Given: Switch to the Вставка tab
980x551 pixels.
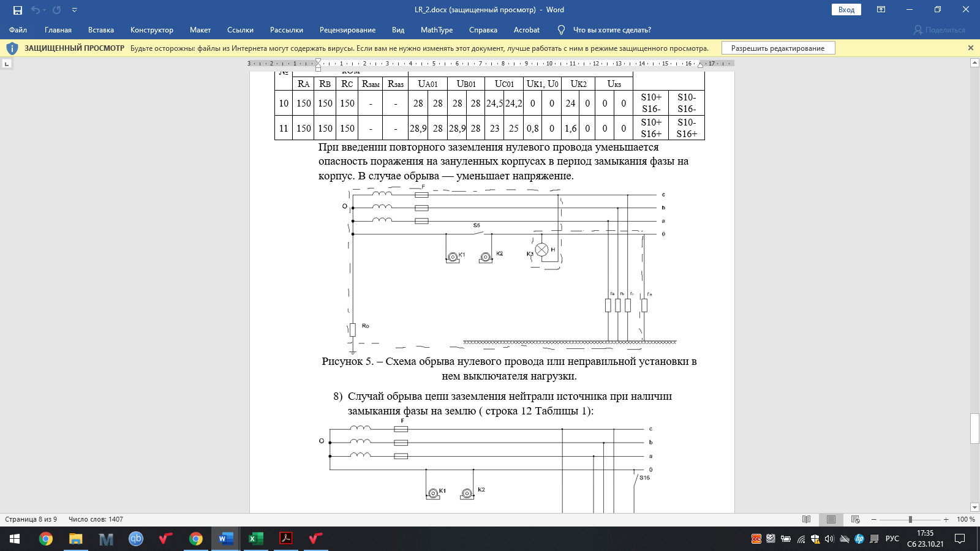Looking at the screenshot, I should (x=101, y=30).
